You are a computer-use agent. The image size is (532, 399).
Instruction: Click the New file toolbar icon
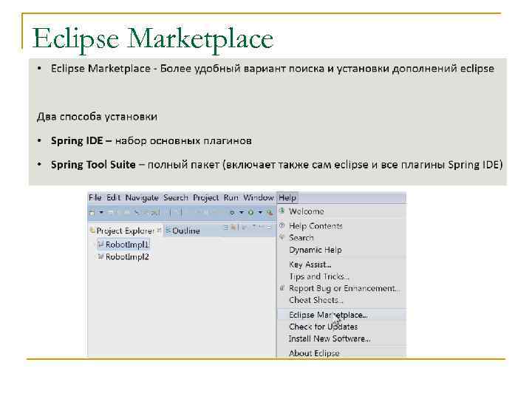[x=92, y=213]
